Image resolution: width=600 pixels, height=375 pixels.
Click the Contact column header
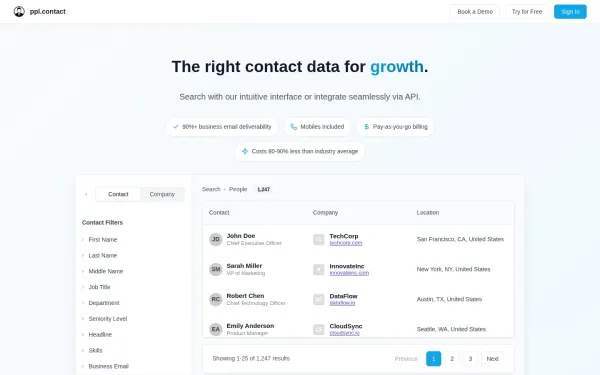pyautogui.click(x=219, y=212)
